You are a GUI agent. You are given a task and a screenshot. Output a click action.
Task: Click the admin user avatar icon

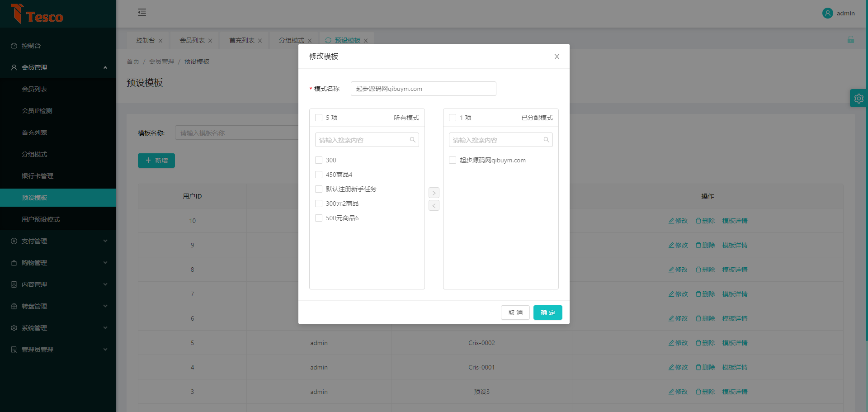pos(827,13)
